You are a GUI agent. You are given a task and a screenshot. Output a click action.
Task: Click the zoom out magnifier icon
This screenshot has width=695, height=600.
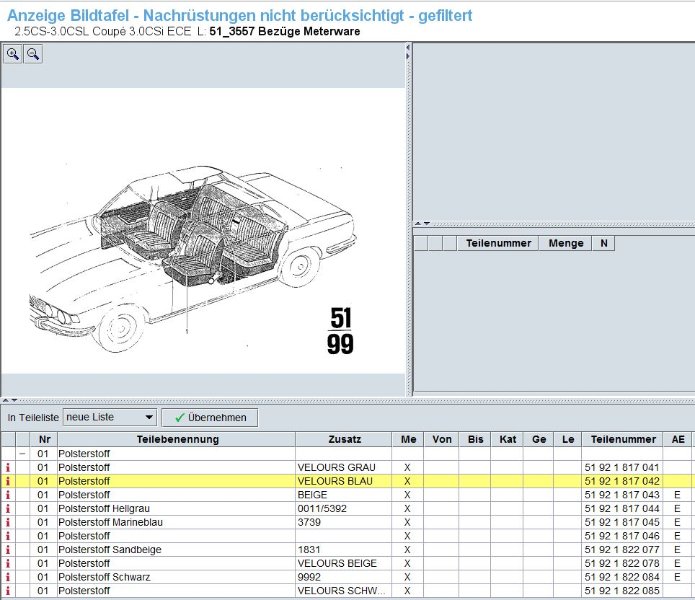click(32, 55)
